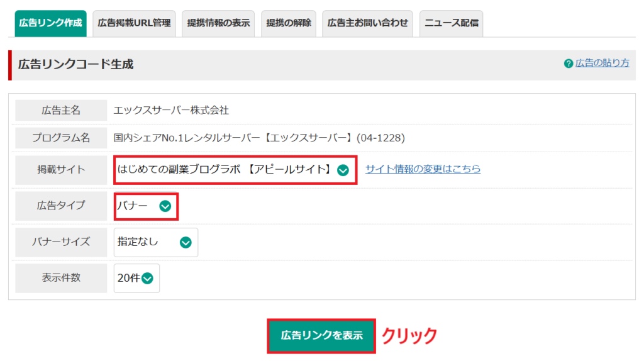Open the 提携情報の表示 tab
Image resolution: width=644 pixels, height=361 pixels.
218,23
